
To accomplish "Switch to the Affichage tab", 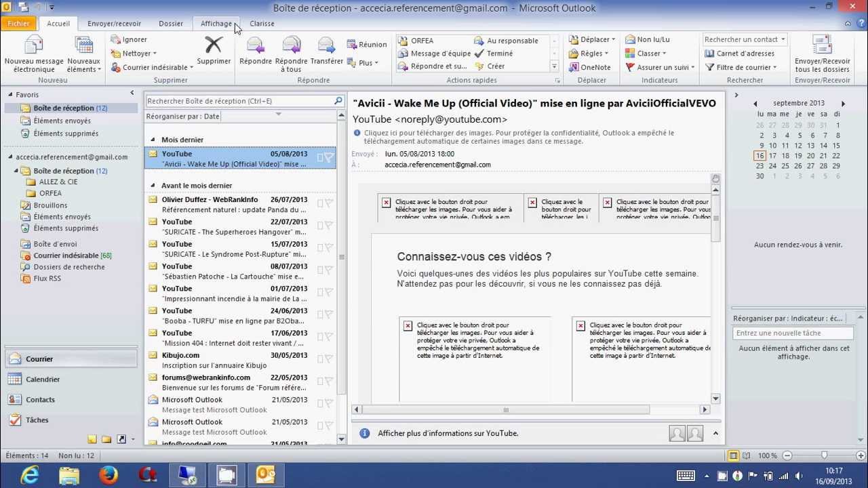I will pyautogui.click(x=216, y=24).
